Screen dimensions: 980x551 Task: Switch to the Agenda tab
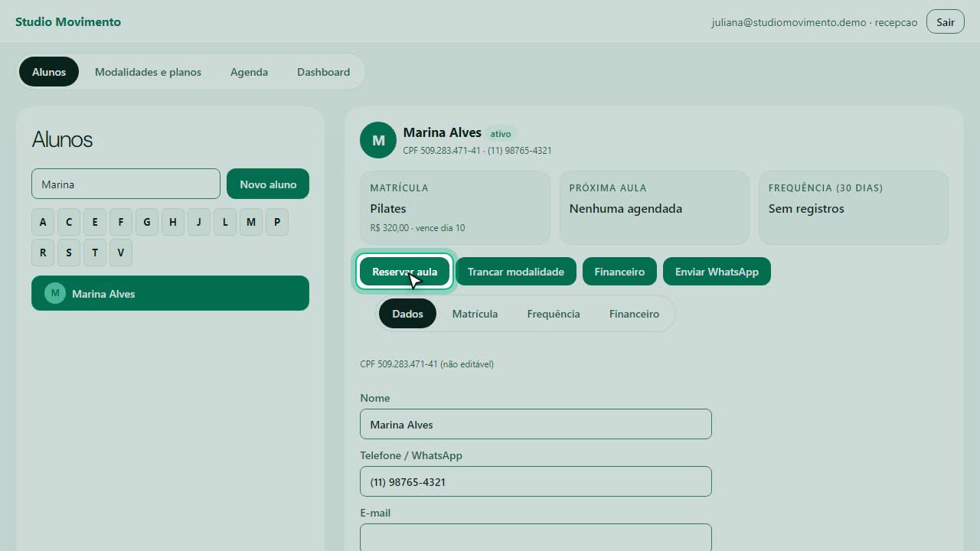tap(249, 72)
